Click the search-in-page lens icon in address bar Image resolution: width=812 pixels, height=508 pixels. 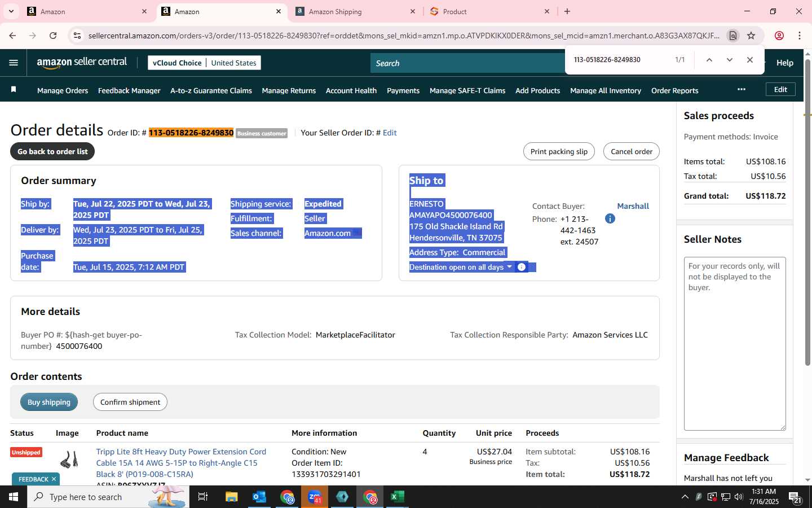click(x=733, y=36)
